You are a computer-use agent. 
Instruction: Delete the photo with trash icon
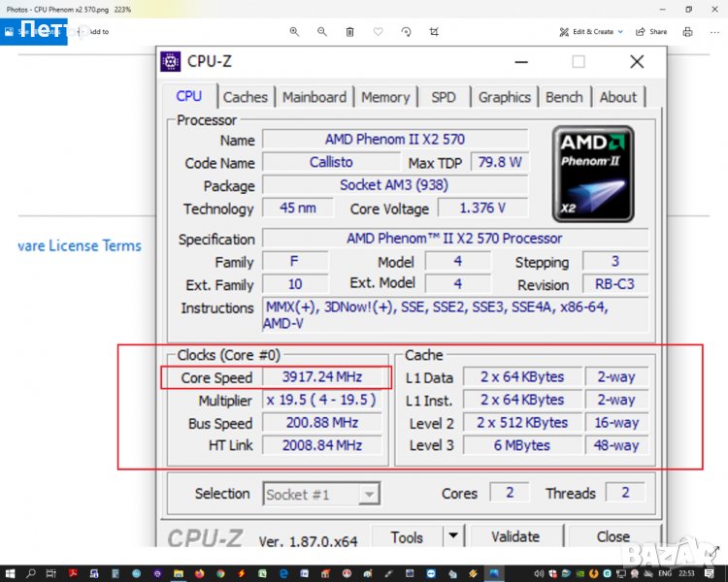[350, 32]
